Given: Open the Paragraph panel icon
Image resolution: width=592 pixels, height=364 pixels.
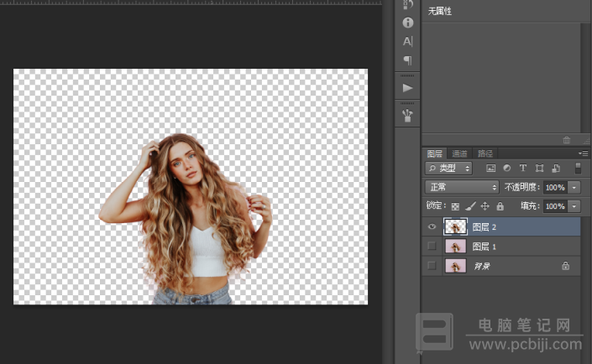Looking at the screenshot, I should point(408,60).
